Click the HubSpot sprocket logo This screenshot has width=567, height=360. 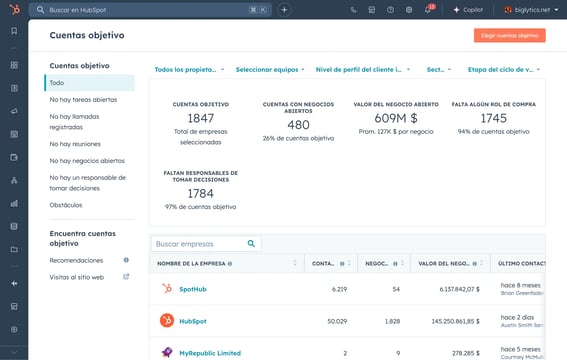(x=14, y=9)
